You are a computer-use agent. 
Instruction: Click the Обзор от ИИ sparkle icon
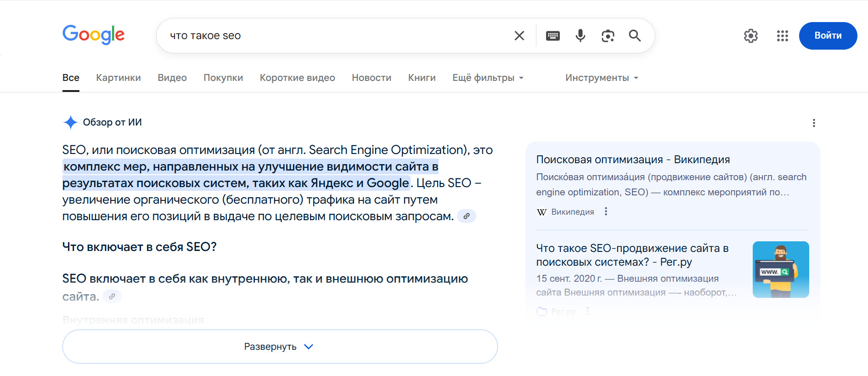coord(70,122)
